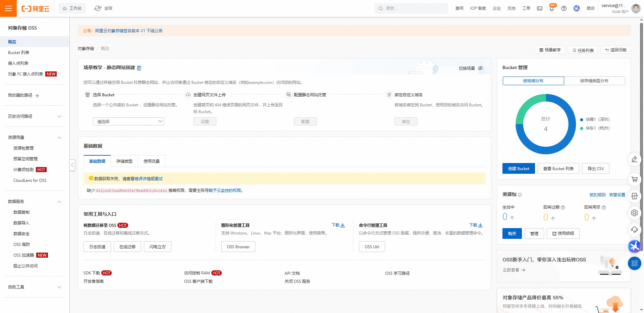Screen dimensions: 644x313
Task: Open the notification bell with 99+ badge
Action: (x=551, y=8)
